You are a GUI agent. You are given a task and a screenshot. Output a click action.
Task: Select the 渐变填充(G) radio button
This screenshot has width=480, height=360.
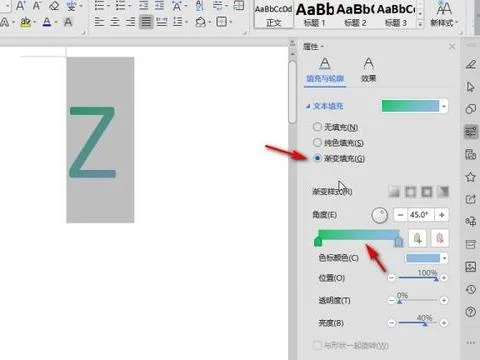(317, 158)
